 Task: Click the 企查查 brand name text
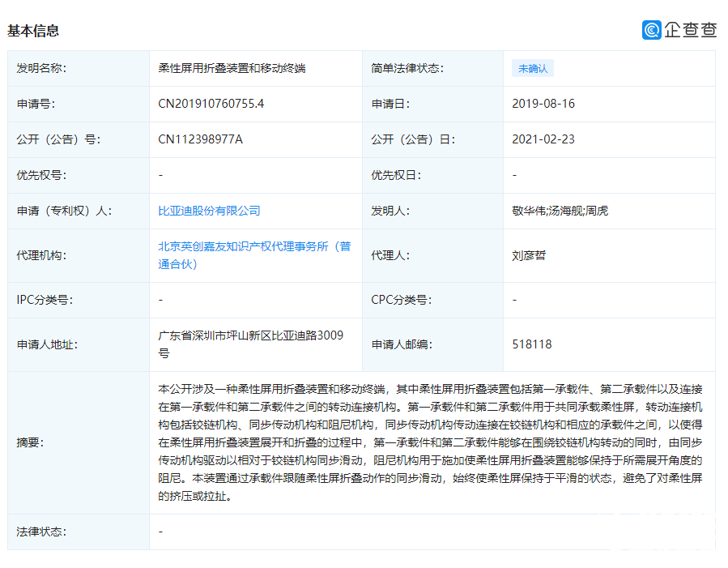(691, 30)
